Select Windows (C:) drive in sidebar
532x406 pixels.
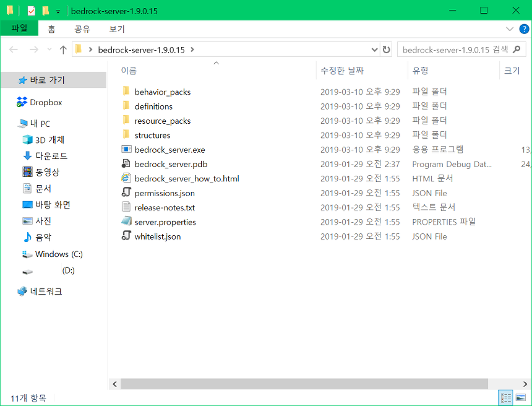coord(53,254)
